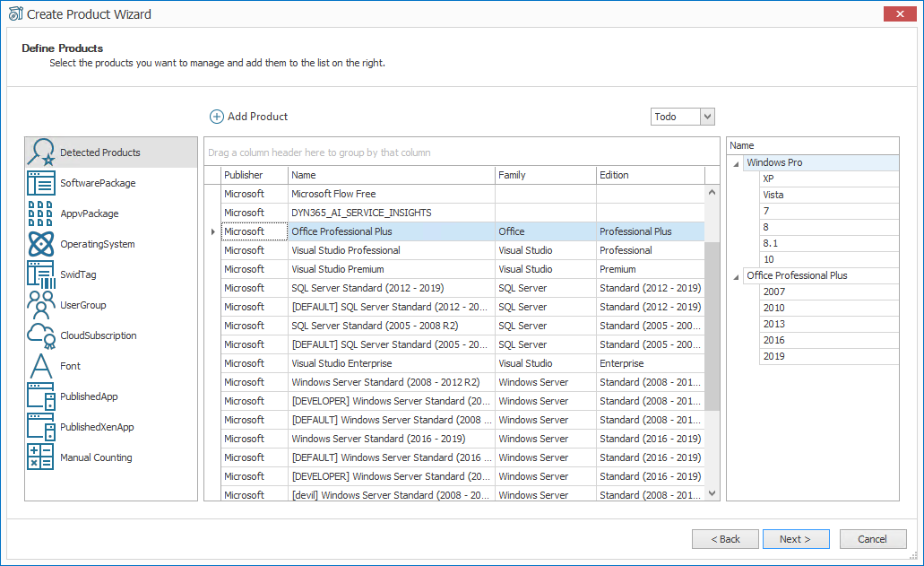
Task: Click the Todo combo box text field
Action: pos(676,117)
